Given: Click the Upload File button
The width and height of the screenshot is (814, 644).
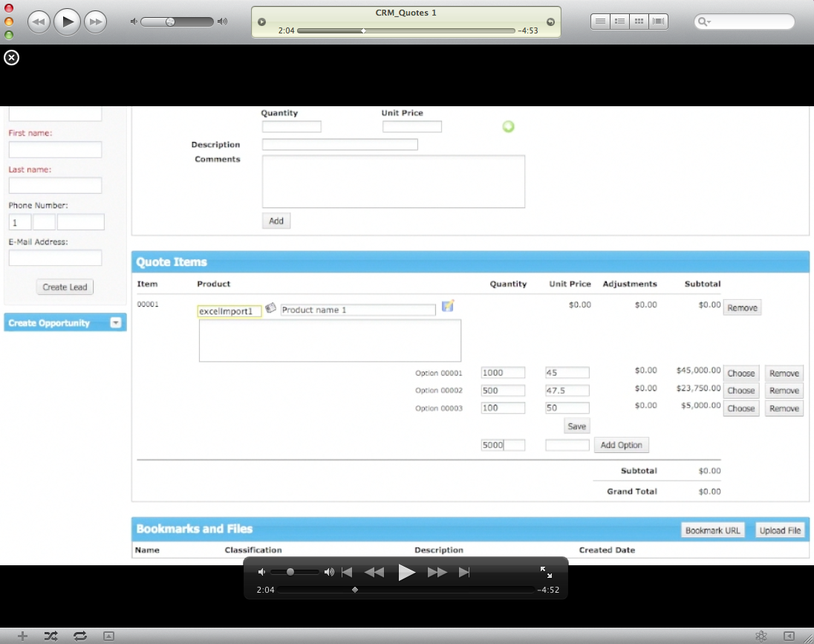Looking at the screenshot, I should (x=780, y=530).
